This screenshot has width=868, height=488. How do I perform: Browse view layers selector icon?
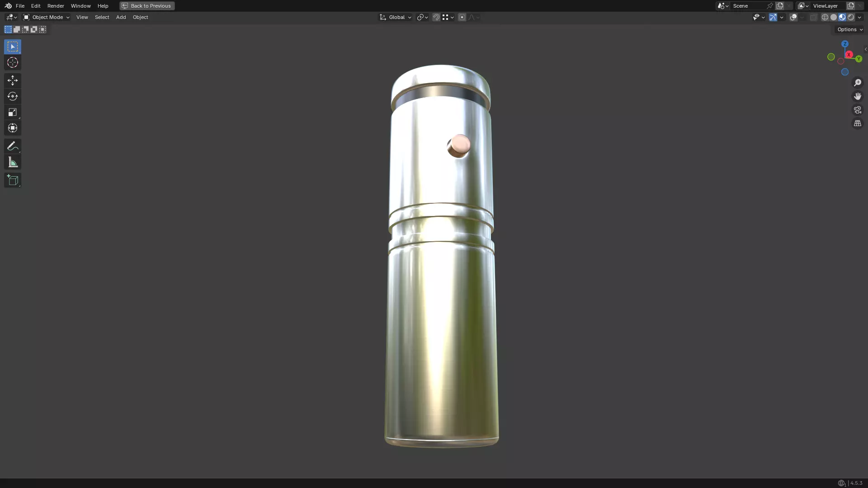pos(803,6)
